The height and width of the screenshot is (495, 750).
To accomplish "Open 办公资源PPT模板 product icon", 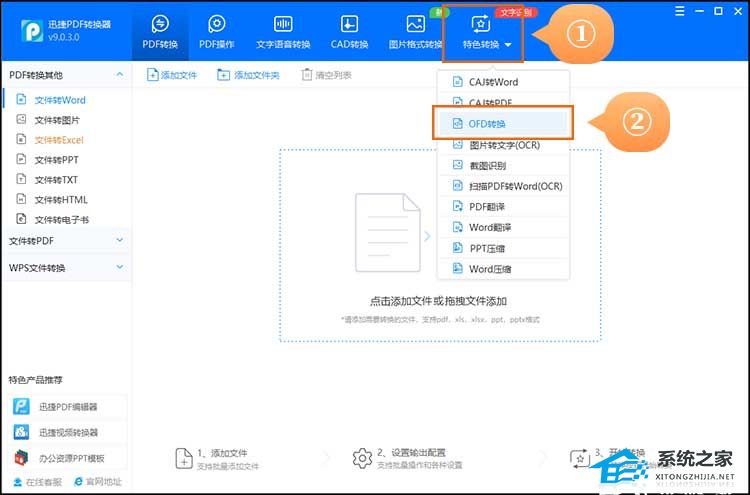I will (21, 458).
